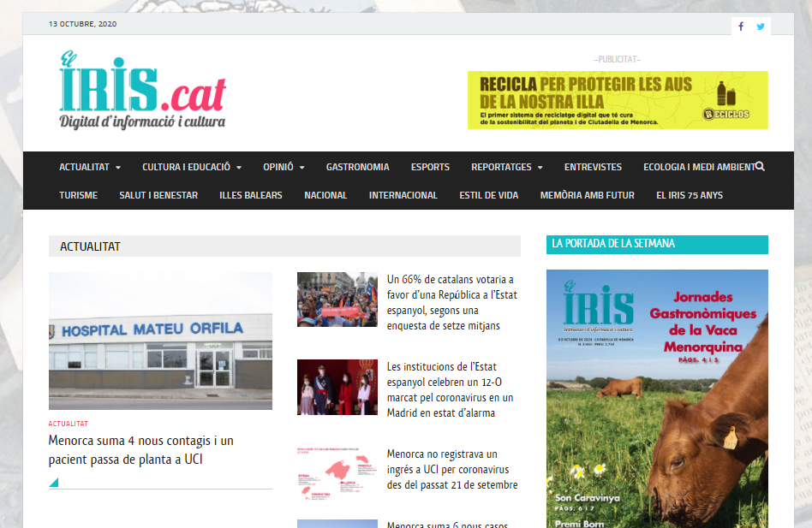Open the Estil de Vida section

(x=489, y=195)
